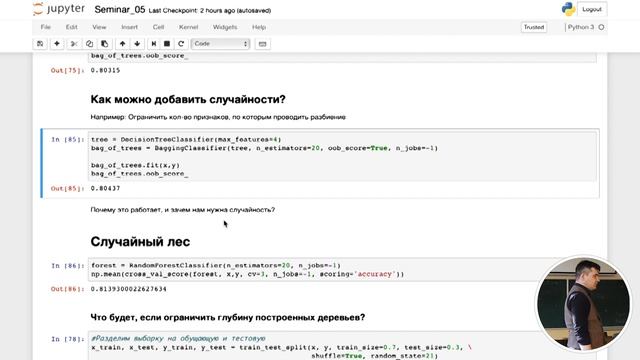The height and width of the screenshot is (360, 640).
Task: Click the Out[86] prompt label
Action: [68, 289]
